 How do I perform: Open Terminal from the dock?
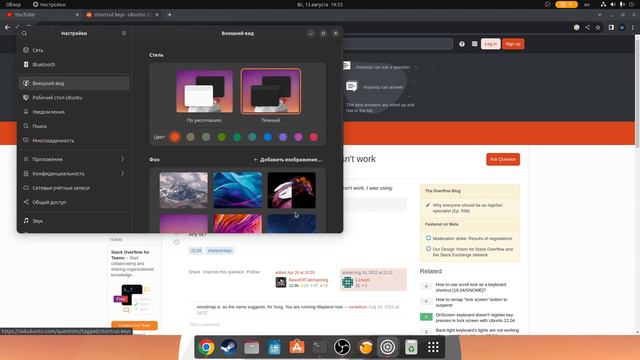pos(320,347)
